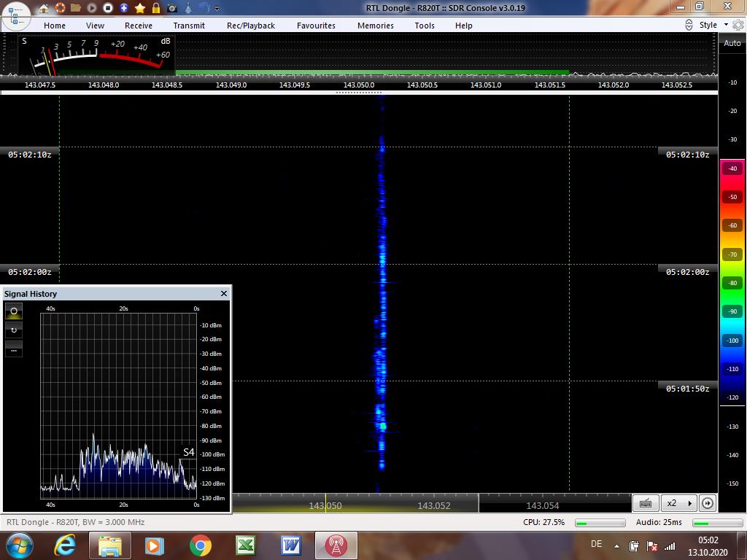The width and height of the screenshot is (747, 560).
Task: Open the Rec/Playback ribbon tab
Action: [x=251, y=26]
